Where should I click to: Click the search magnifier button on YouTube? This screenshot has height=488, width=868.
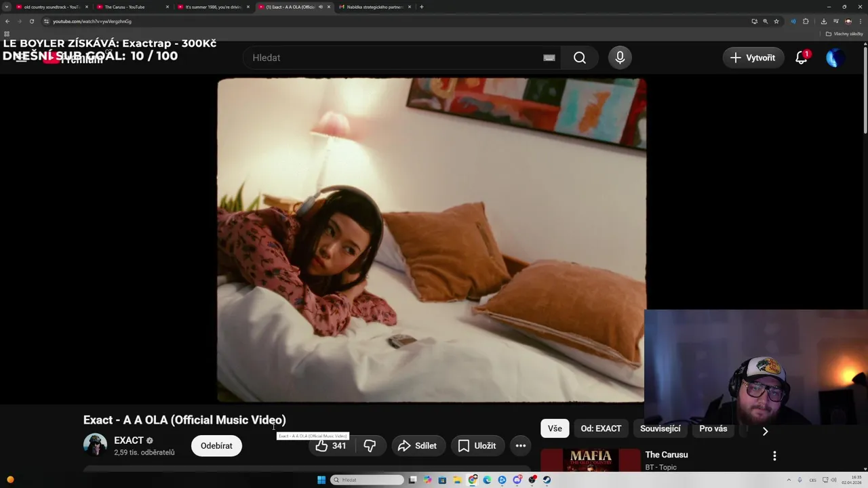(580, 58)
